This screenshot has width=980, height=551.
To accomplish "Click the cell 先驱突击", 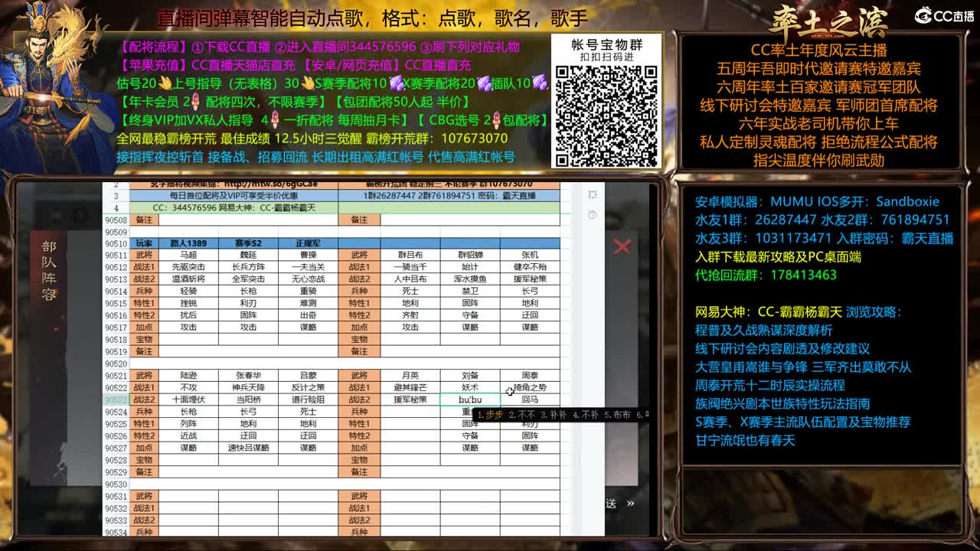I will [x=188, y=267].
